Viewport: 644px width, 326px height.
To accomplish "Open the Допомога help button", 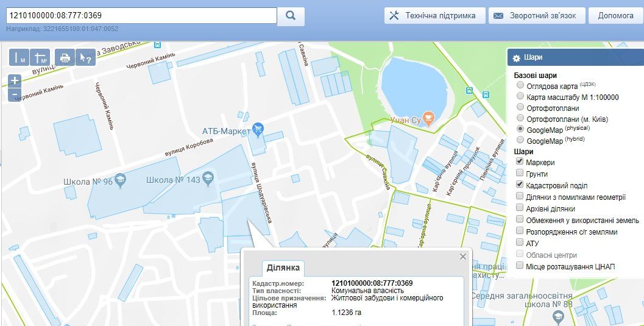I will click(615, 16).
